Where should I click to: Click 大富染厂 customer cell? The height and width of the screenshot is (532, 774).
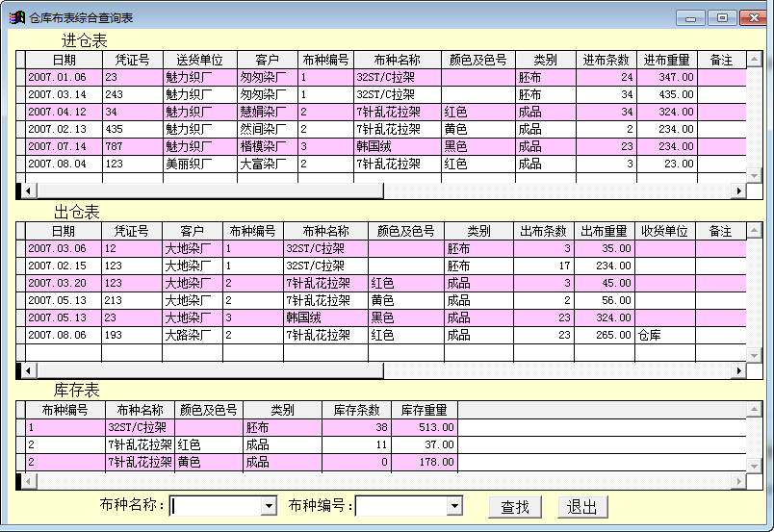point(268,164)
